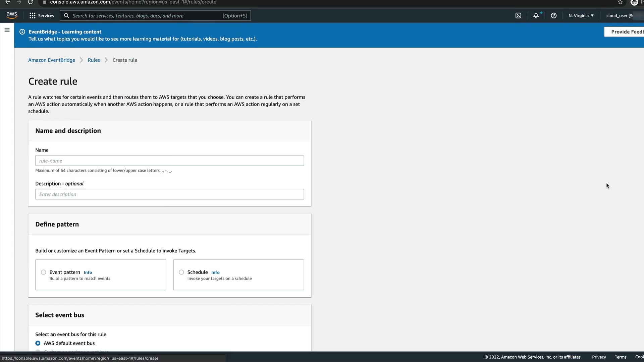The image size is (644, 362).
Task: Choose AWS default event bus radio
Action: tap(38, 343)
